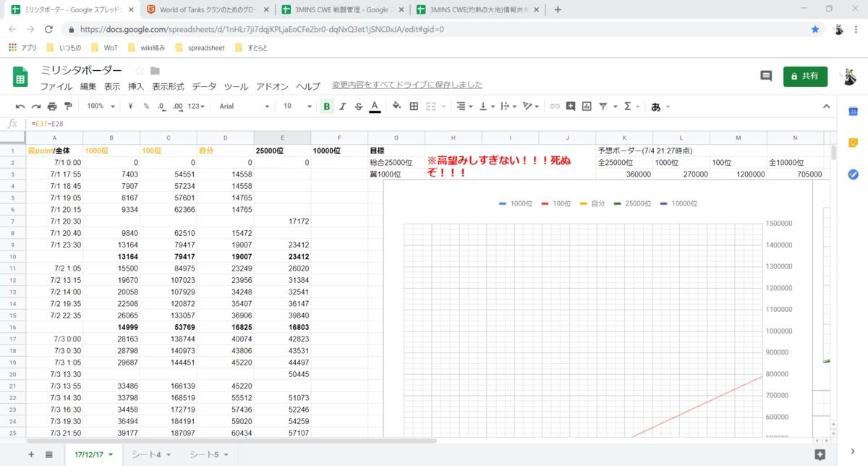Open the comments history icon

point(766,76)
